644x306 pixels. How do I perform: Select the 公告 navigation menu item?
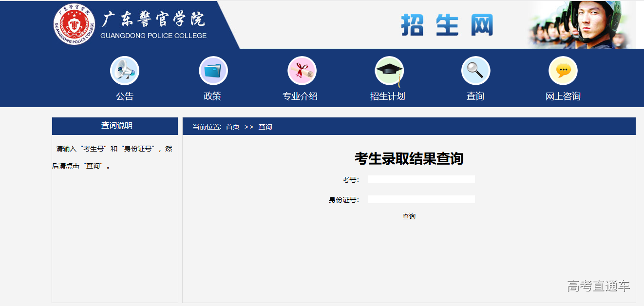tap(125, 96)
